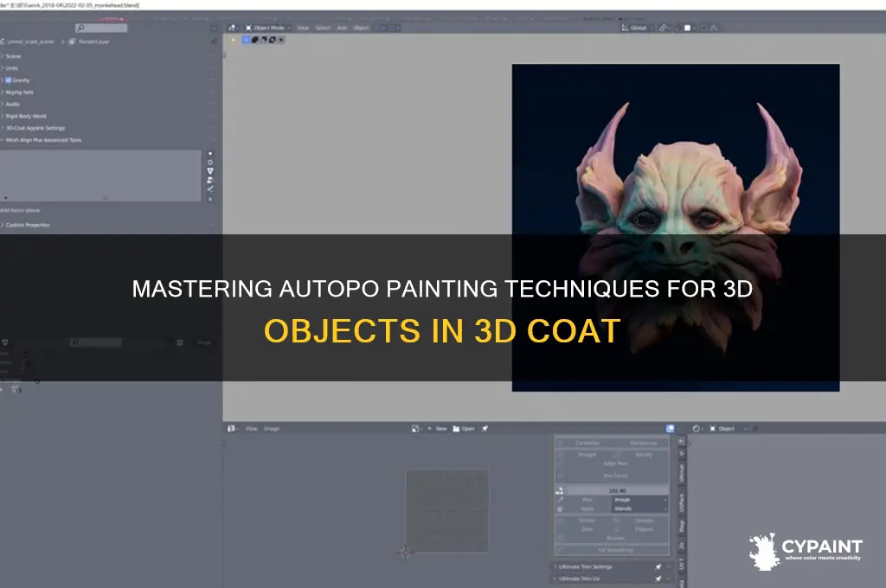886x588 pixels.
Task: Click the last selection mode icon
Action: point(281,40)
